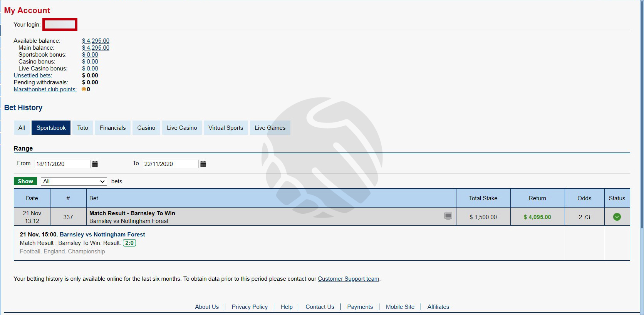Switch to the Toto tab

coord(82,128)
